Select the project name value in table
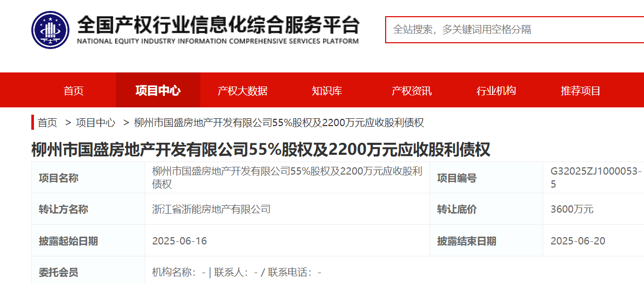The height and width of the screenshot is (283, 644). [x=287, y=178]
